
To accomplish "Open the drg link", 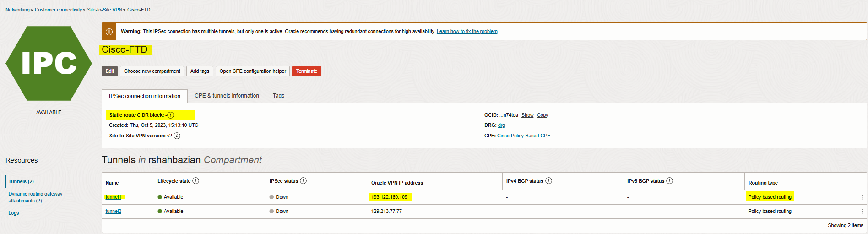I will point(501,125).
